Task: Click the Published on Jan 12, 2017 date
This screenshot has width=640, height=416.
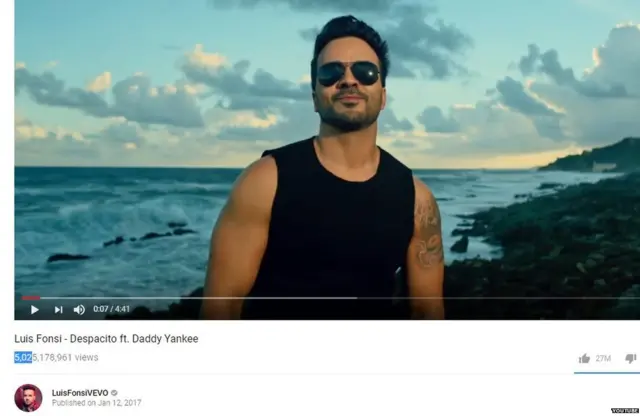Action: [x=96, y=403]
